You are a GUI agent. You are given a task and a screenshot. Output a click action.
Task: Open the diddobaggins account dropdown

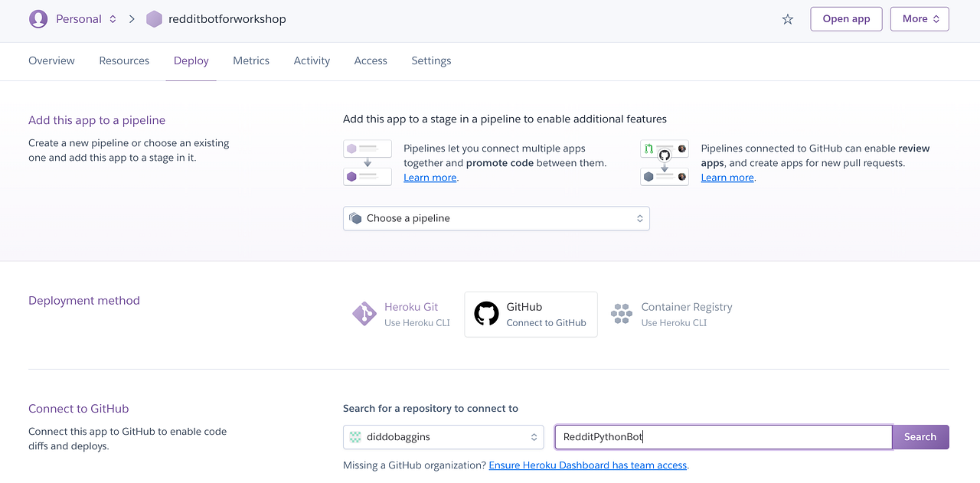(443, 437)
